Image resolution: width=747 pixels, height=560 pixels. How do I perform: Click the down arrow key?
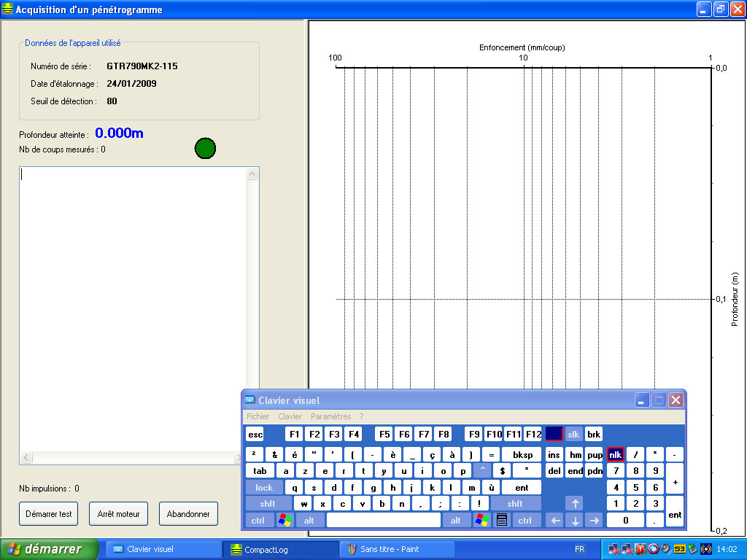point(575,520)
